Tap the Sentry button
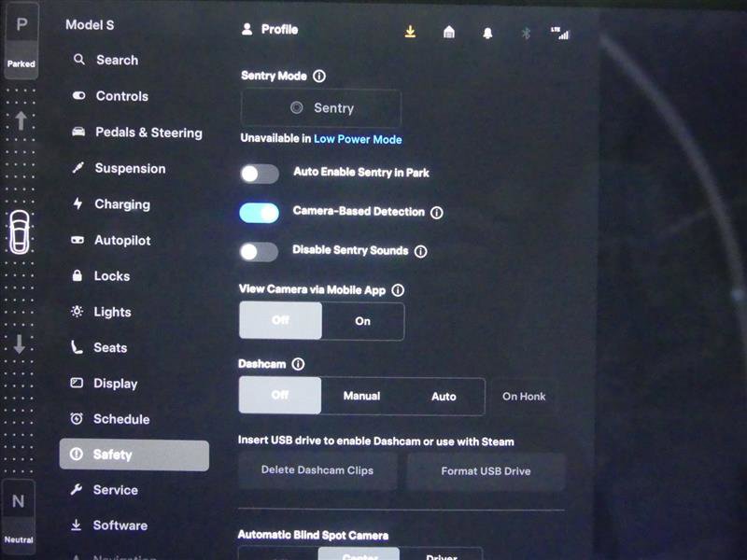 tap(321, 108)
